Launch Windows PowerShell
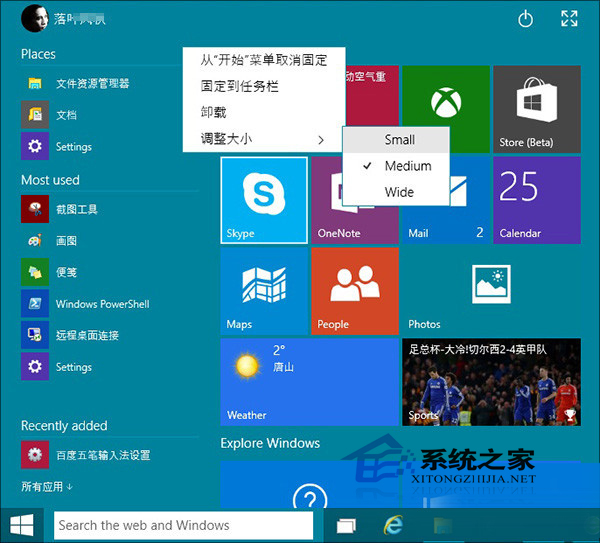The image size is (600, 543). [109, 303]
